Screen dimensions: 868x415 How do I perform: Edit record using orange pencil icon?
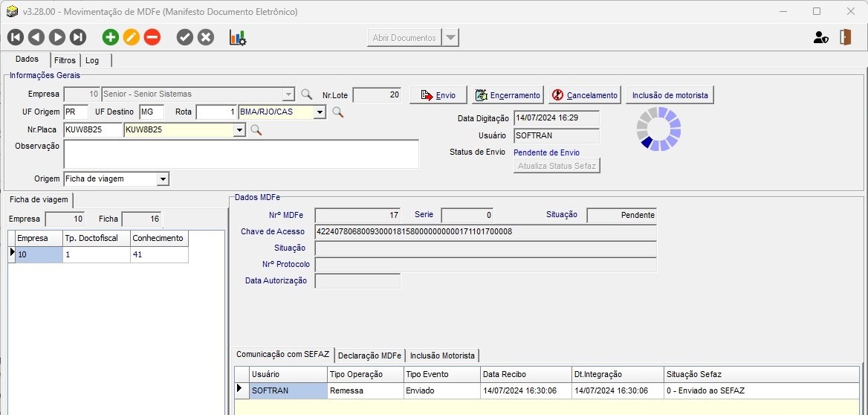132,37
